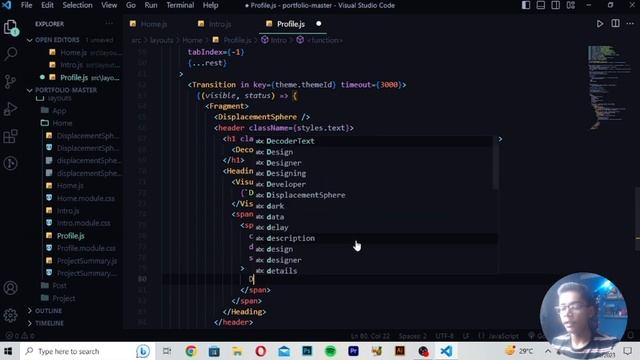This screenshot has height=360, width=640.
Task: Open the Terminal menu
Action: click(x=180, y=5)
